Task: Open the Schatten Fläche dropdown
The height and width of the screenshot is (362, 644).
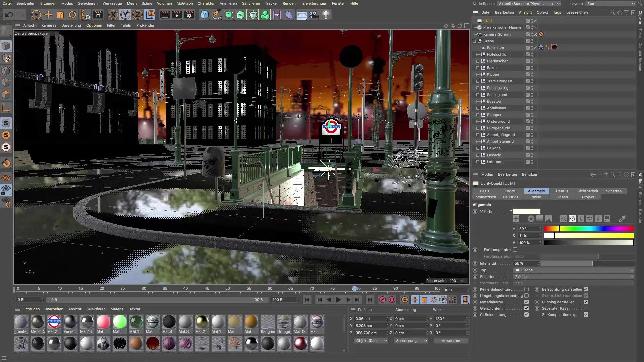Action: [574, 277]
